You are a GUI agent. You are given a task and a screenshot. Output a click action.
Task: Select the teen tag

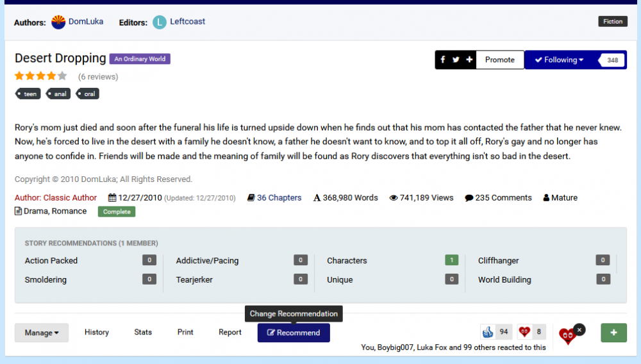(29, 94)
